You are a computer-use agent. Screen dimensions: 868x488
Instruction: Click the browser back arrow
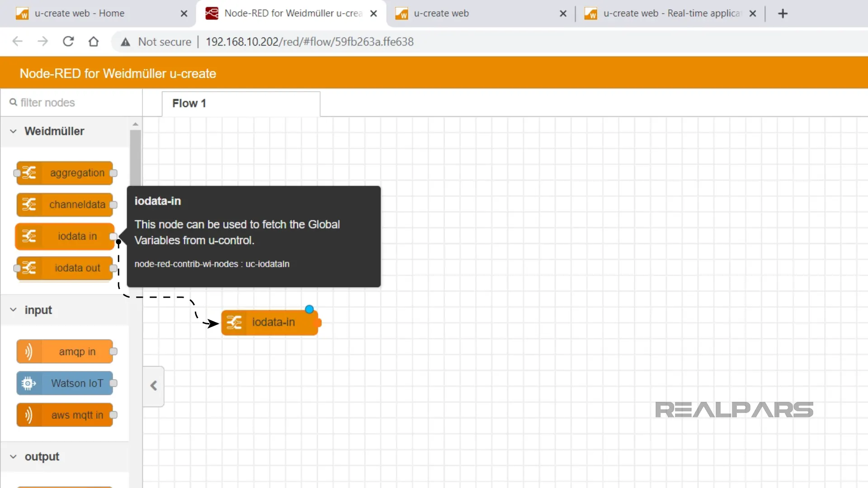[x=17, y=42]
